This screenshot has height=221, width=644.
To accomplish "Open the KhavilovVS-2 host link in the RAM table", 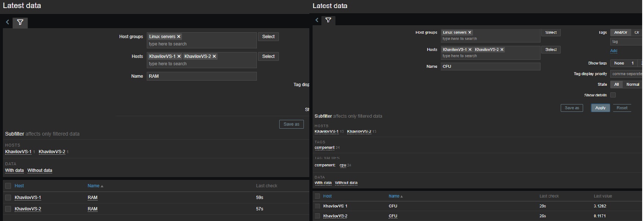I will click(x=28, y=209).
